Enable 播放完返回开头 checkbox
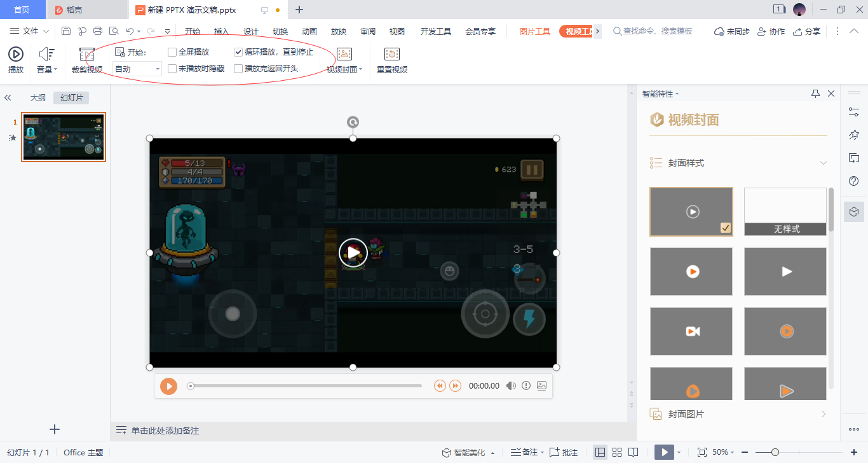The height and width of the screenshot is (463, 868). [238, 69]
